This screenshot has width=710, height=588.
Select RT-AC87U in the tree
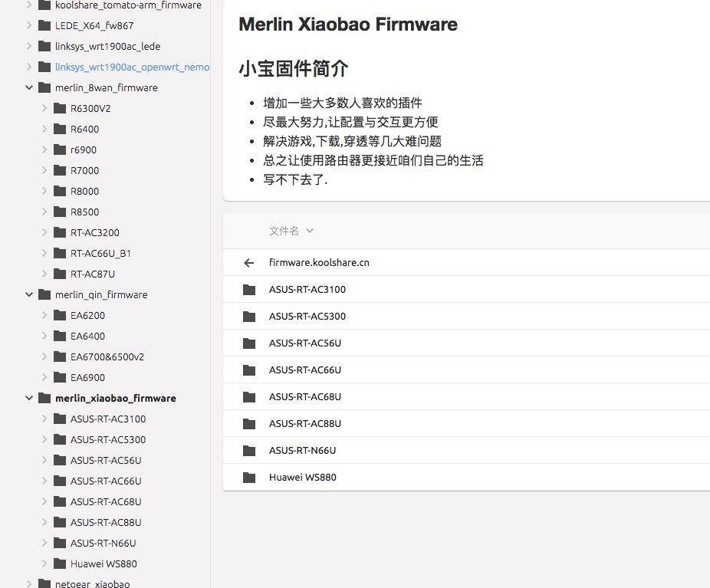[x=92, y=274]
